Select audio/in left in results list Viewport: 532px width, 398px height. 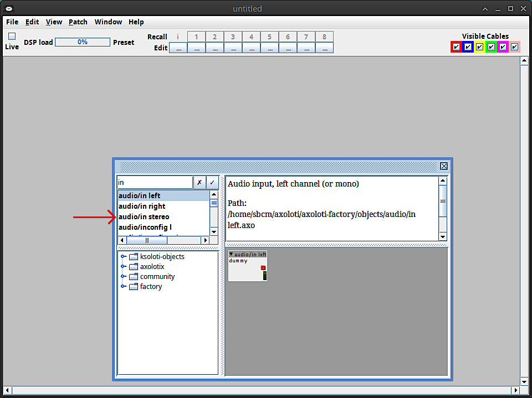(x=163, y=195)
